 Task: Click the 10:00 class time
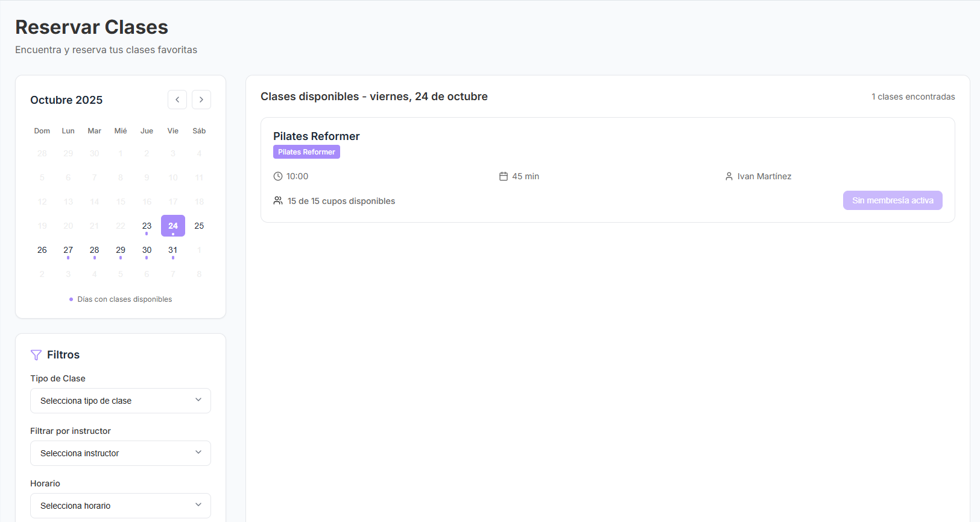point(297,176)
